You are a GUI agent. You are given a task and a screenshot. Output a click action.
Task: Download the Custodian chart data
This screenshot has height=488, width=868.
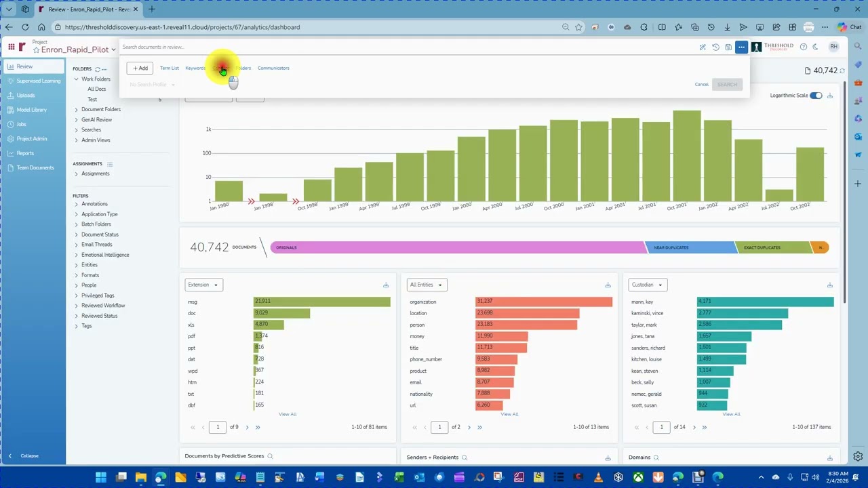coord(829,285)
